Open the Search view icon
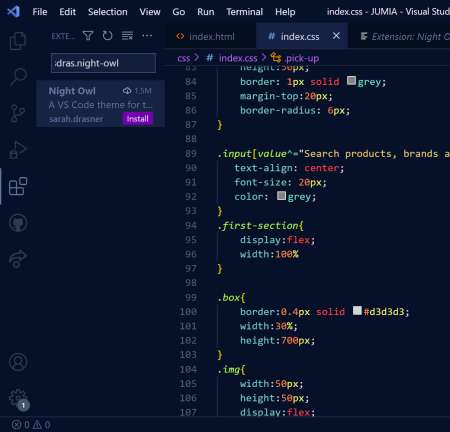 18,77
